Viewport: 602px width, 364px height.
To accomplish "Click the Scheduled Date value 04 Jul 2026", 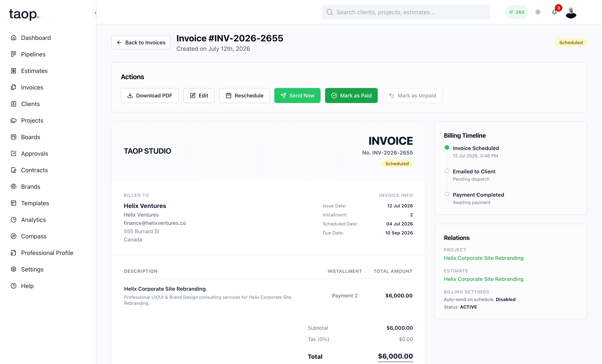I will coord(399,224).
